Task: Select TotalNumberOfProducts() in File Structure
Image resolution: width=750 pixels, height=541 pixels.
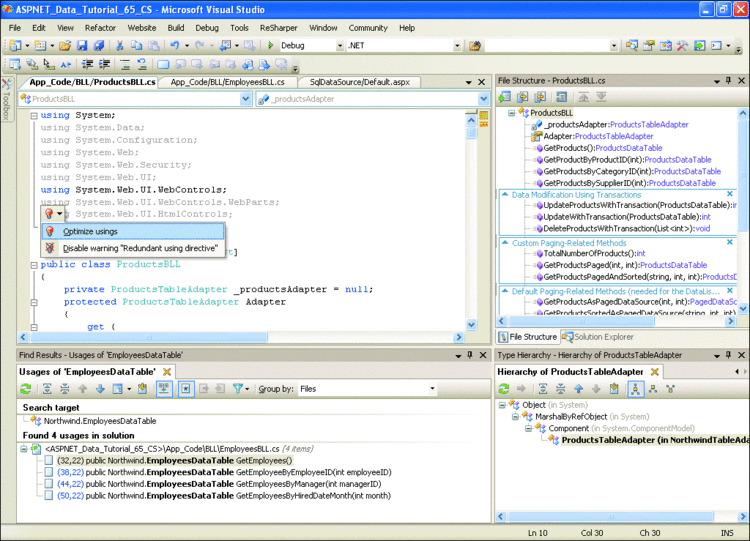Action: click(x=594, y=253)
